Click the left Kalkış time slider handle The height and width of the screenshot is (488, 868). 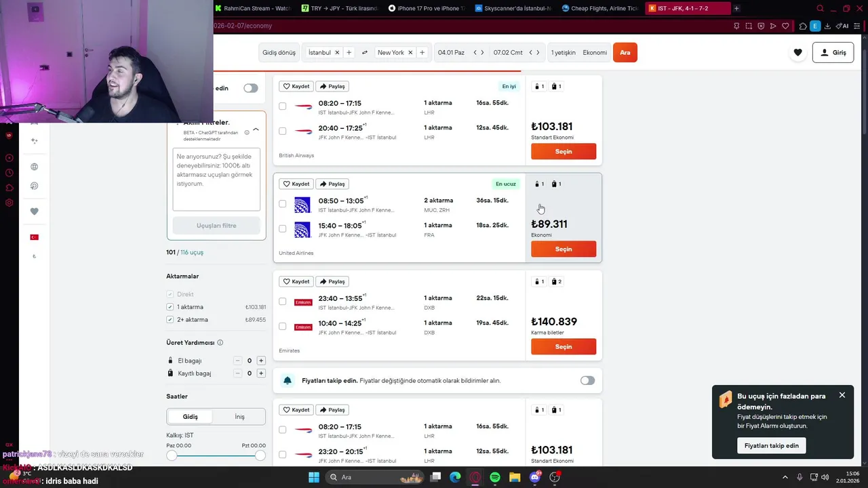[x=172, y=455]
